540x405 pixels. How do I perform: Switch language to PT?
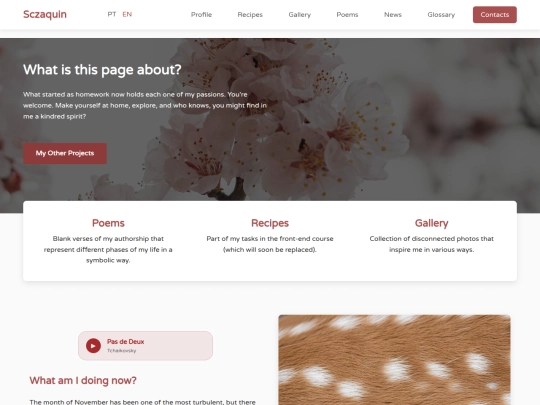(x=112, y=14)
